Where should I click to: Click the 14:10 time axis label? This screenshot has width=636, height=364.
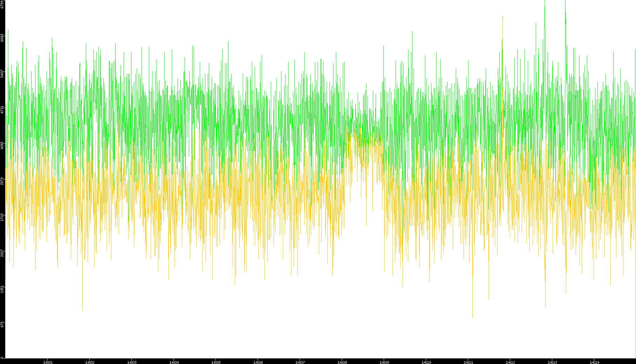point(426,362)
